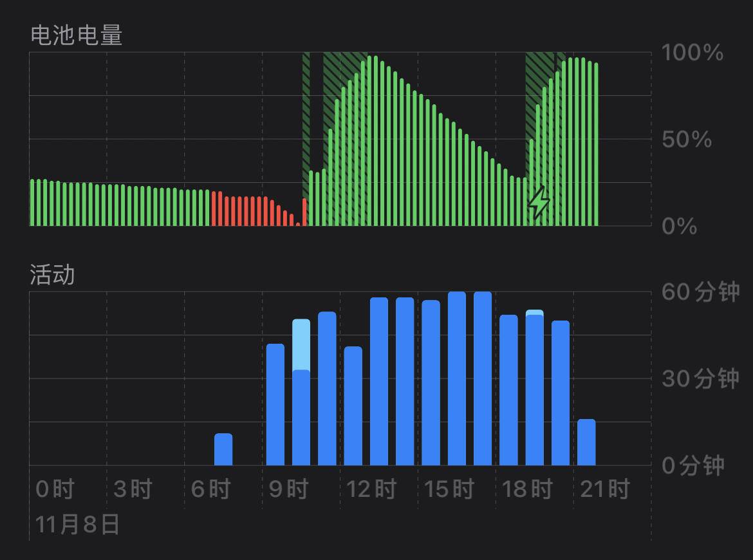Tap the 活动 chart heading

[52, 275]
